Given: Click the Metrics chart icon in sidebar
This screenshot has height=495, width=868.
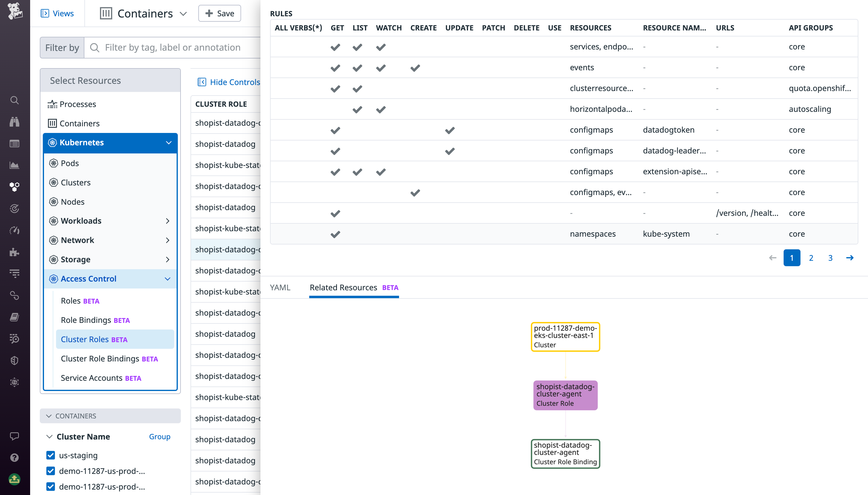Looking at the screenshot, I should click(14, 165).
